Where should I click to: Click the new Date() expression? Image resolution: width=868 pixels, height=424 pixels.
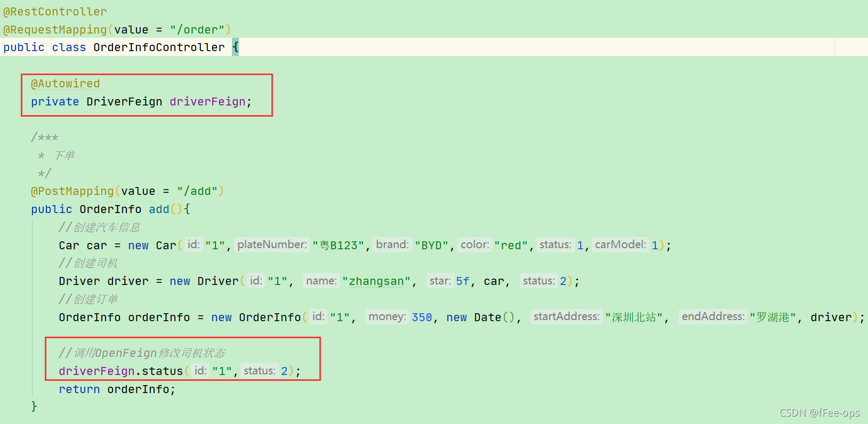click(480, 317)
